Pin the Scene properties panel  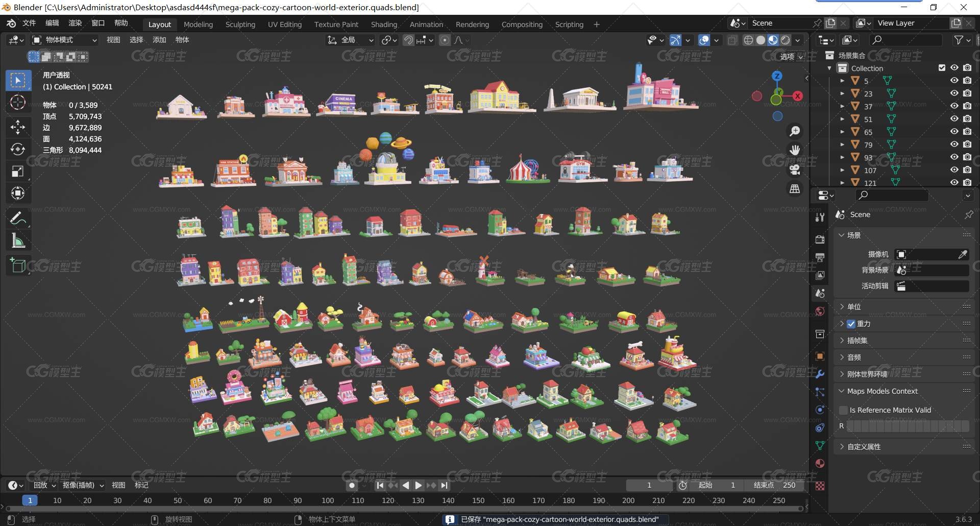pyautogui.click(x=968, y=215)
